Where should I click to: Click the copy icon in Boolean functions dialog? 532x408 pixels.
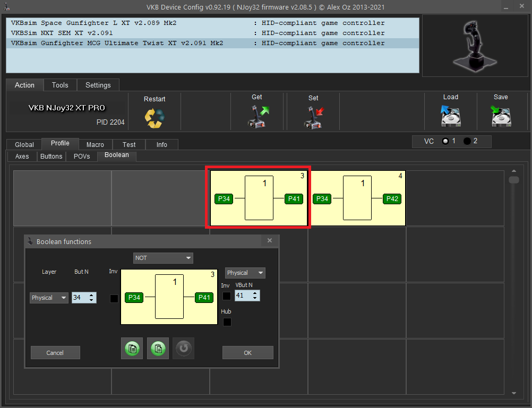tap(132, 348)
